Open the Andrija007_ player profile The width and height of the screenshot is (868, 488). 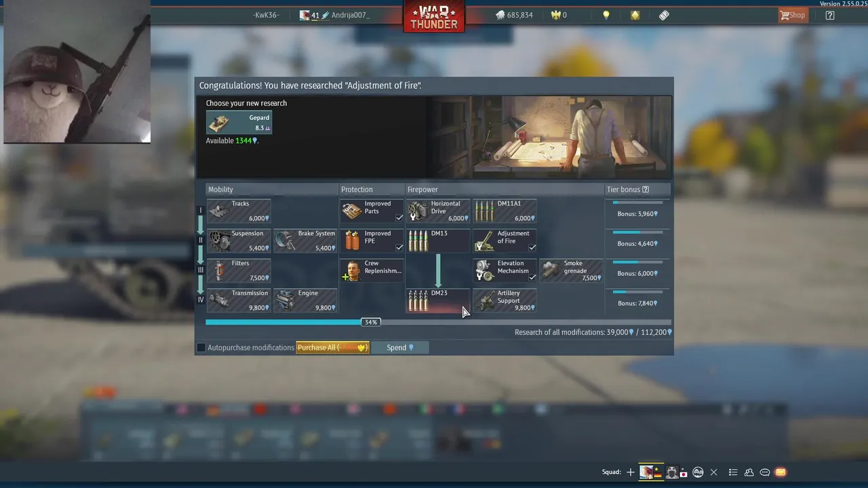[x=335, y=15]
